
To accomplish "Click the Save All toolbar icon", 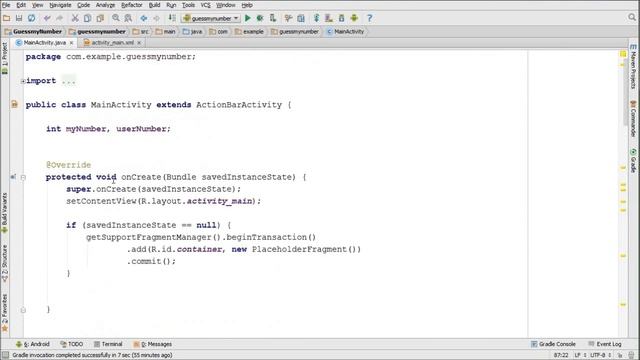I will point(19,18).
